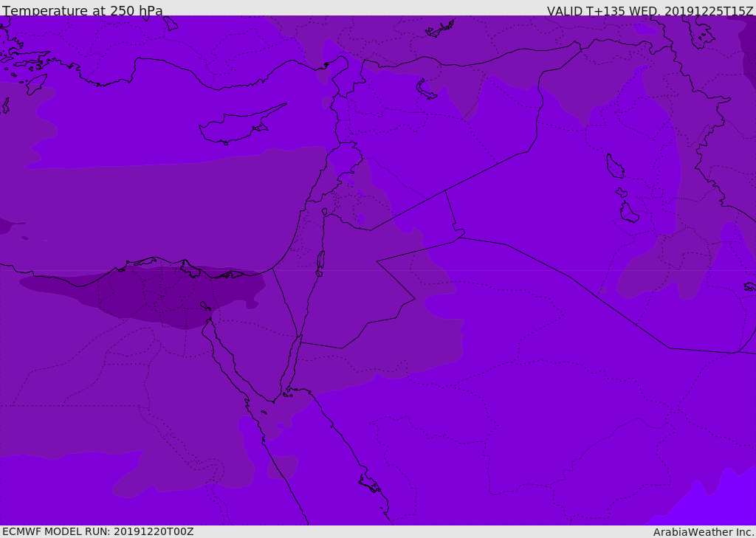
Task: Select the Great Bitter Lake outline near Suez
Action: pos(205,306)
